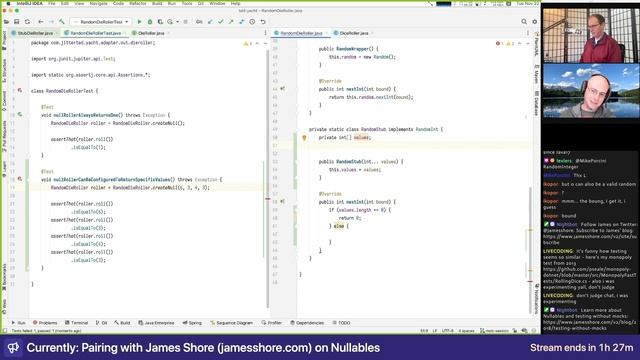Click gutter run icon beside nullRollerAlwaysReturnsOne
The height and width of the screenshot is (360, 640).
20,115
